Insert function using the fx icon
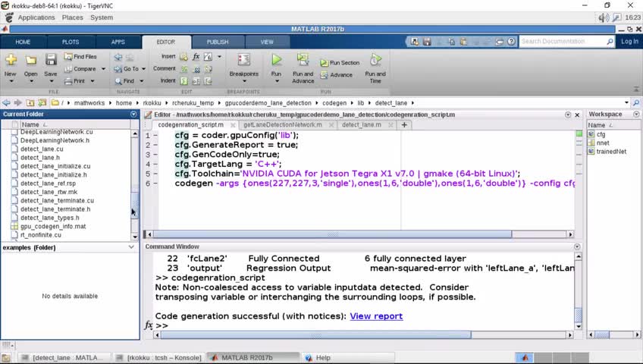 click(x=196, y=57)
